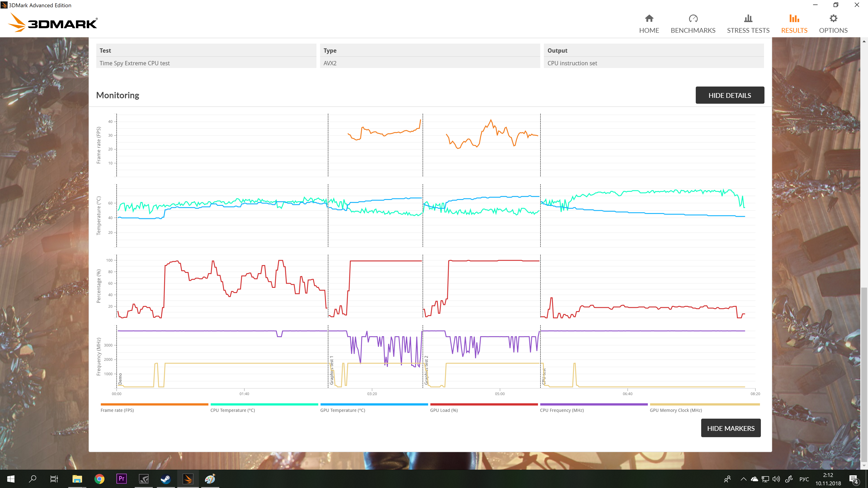Click the OPTIONS gear icon
The width and height of the screenshot is (868, 488).
[x=833, y=18]
